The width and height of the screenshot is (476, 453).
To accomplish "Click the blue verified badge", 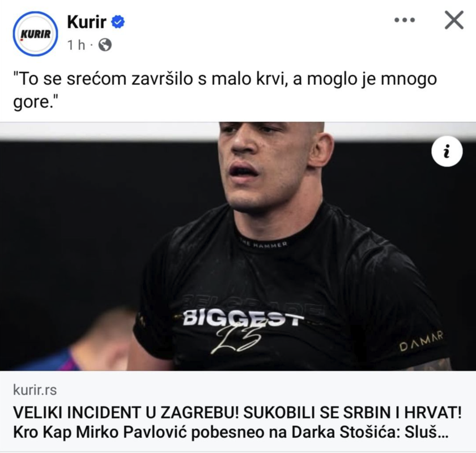I will click(x=118, y=22).
